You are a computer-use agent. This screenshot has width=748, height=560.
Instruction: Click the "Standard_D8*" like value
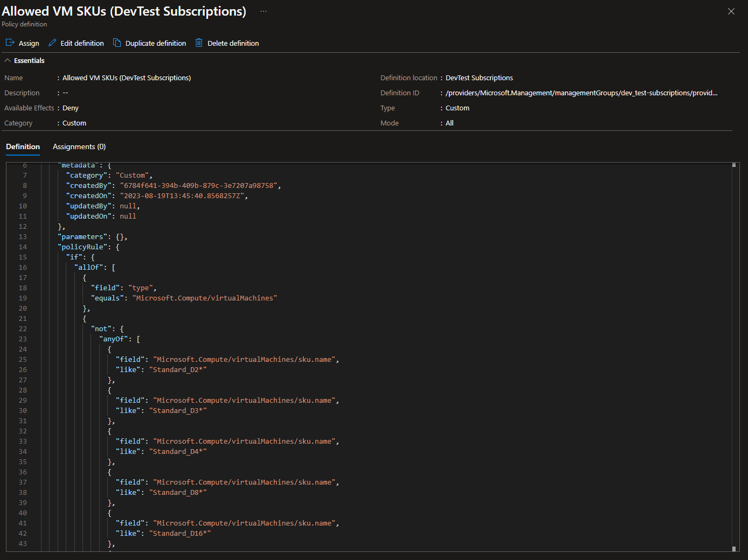(x=178, y=492)
